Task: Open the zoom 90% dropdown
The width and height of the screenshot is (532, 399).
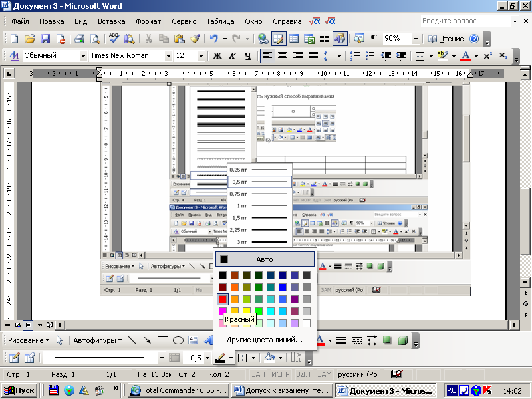Action: coord(416,39)
